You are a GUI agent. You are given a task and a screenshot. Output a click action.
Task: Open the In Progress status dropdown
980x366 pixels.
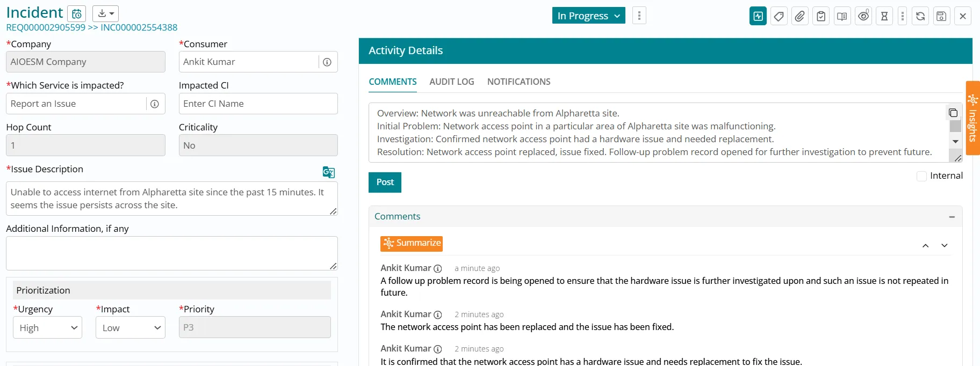coord(588,16)
